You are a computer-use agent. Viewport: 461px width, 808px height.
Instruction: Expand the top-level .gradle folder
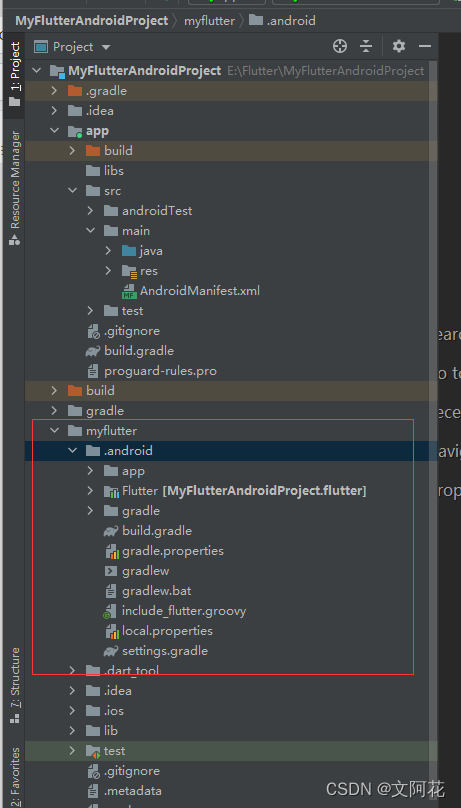55,91
